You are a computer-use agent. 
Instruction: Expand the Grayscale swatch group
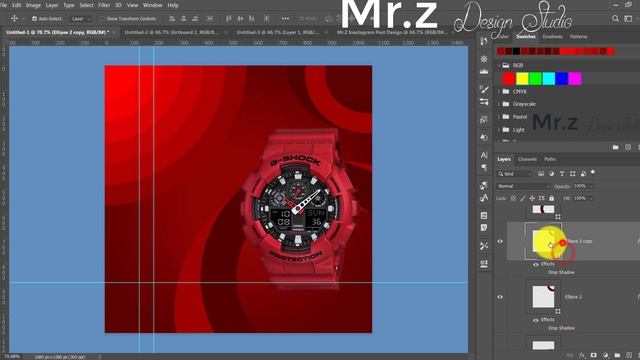click(x=499, y=104)
